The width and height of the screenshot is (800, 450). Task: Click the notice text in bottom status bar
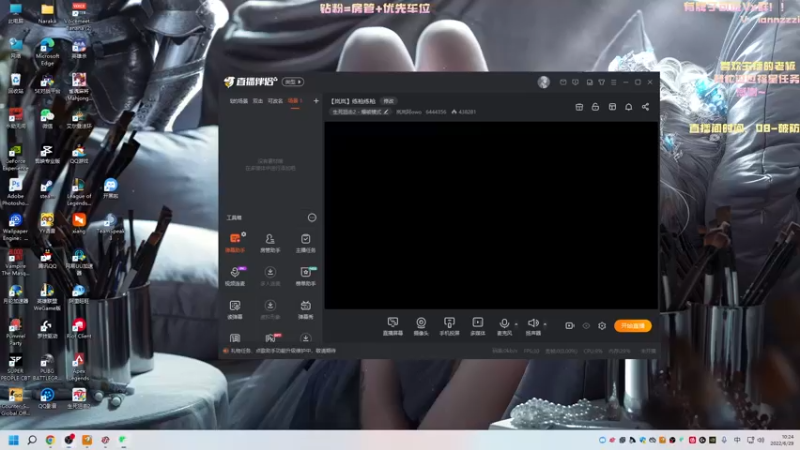click(283, 351)
